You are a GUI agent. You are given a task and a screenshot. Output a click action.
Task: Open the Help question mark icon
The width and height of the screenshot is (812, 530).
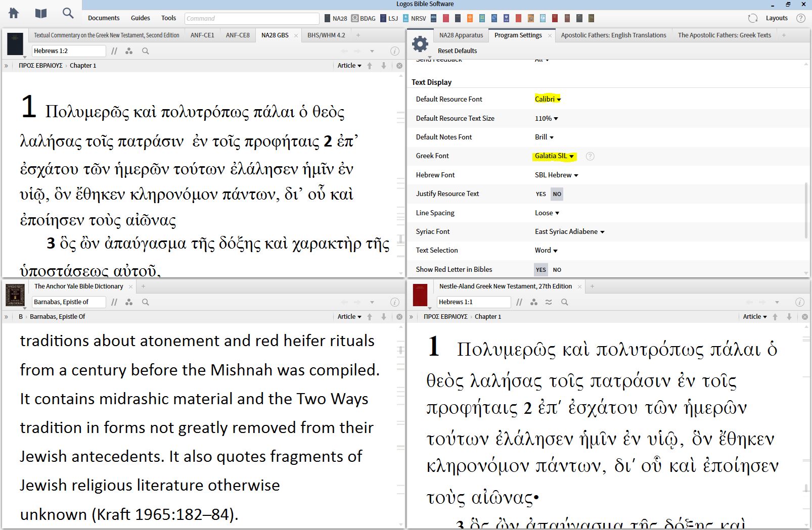(801, 18)
